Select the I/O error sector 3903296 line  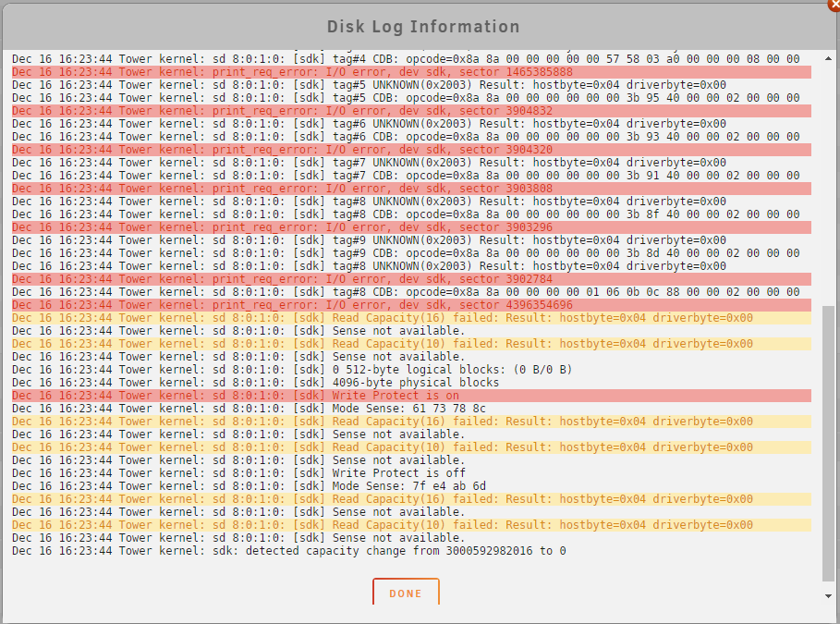[x=411, y=227]
